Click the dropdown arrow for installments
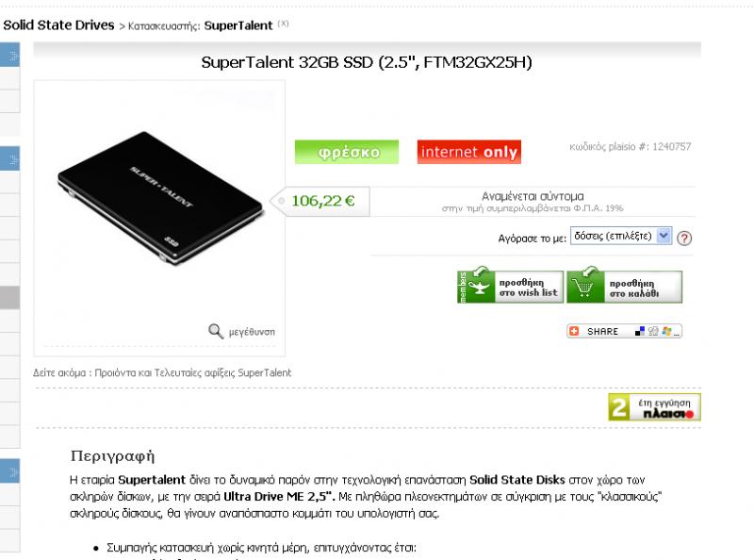The image size is (754, 560). 664,236
